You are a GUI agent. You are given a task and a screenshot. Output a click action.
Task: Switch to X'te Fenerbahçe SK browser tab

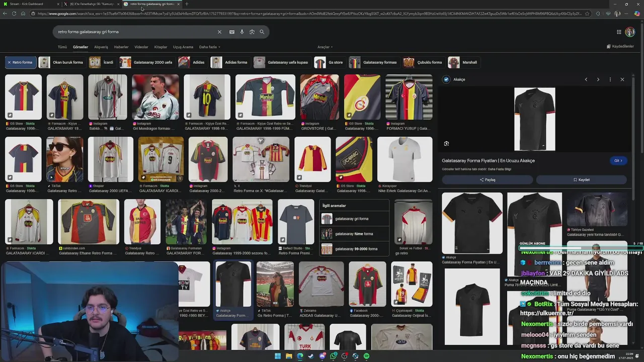tap(91, 4)
